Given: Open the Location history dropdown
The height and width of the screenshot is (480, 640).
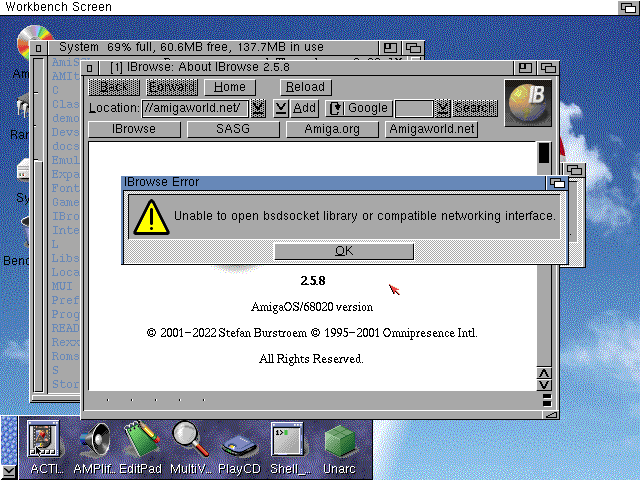Looking at the screenshot, I should pos(258,108).
